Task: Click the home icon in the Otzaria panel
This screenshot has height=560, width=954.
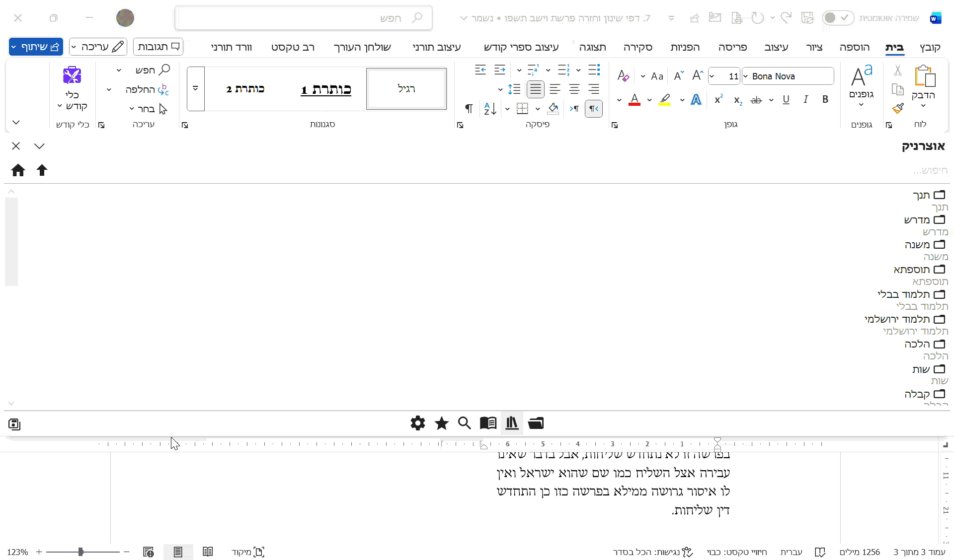Action: (18, 170)
